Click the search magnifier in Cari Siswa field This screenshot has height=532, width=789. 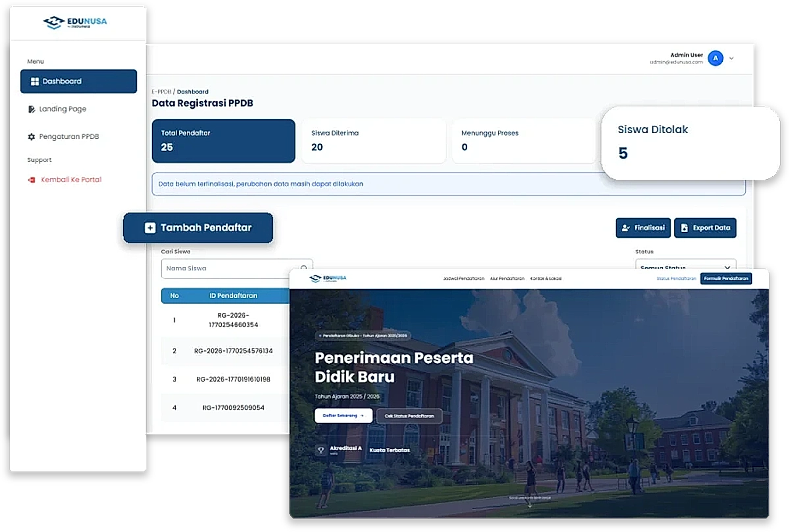tap(304, 268)
